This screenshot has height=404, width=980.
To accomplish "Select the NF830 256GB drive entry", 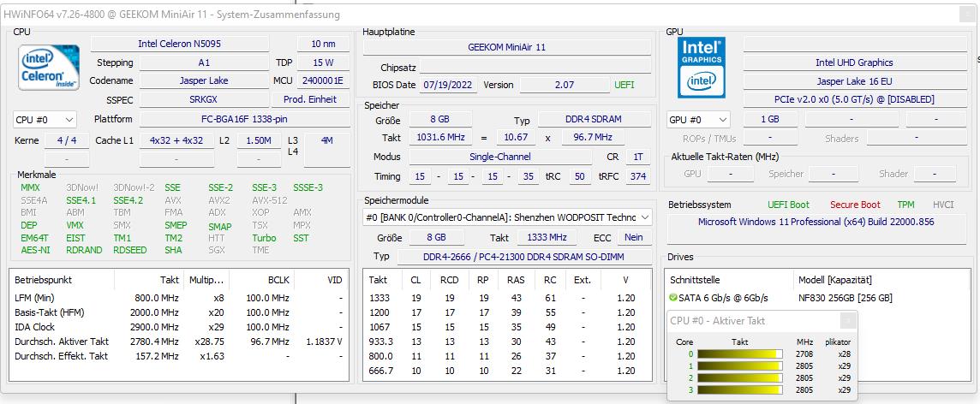I will pos(846,298).
